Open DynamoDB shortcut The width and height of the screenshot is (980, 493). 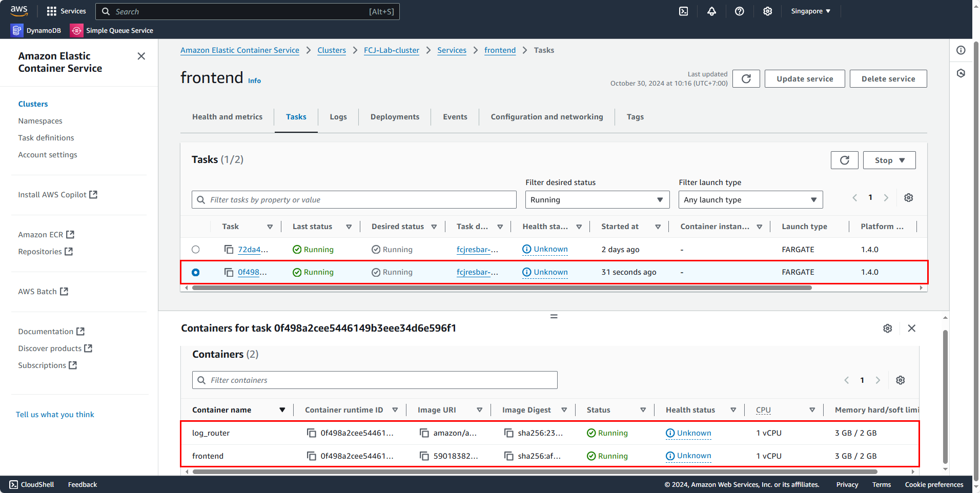pyautogui.click(x=36, y=31)
